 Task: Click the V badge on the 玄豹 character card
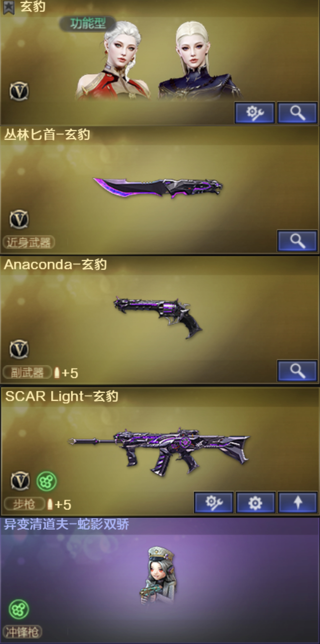[19, 91]
